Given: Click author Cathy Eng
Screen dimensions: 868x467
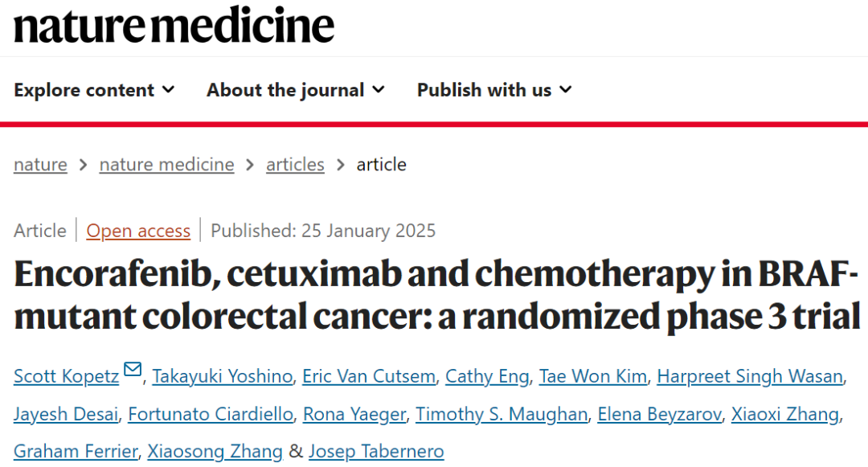Looking at the screenshot, I should pyautogui.click(x=487, y=376).
